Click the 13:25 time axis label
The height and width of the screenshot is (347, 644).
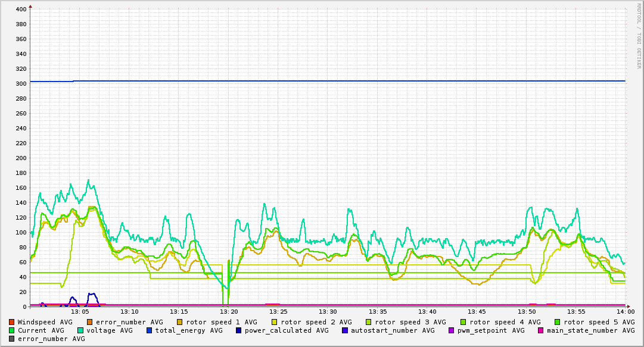[x=279, y=312]
